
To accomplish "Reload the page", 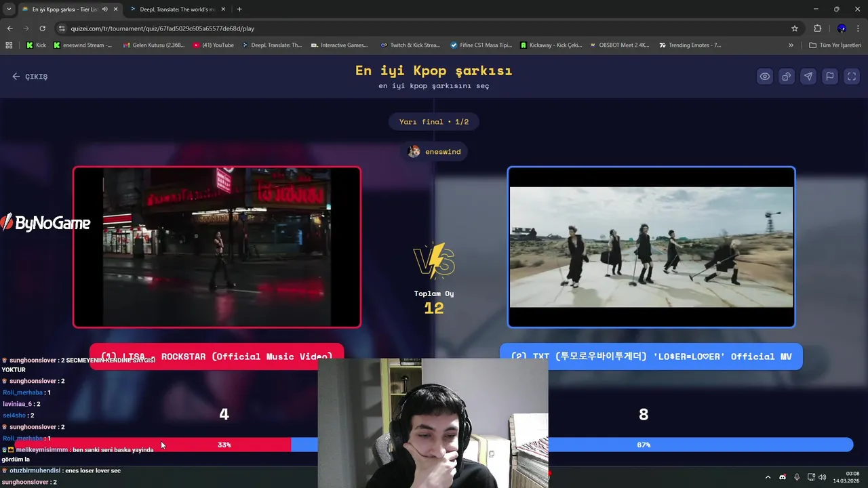I will pos(42,28).
